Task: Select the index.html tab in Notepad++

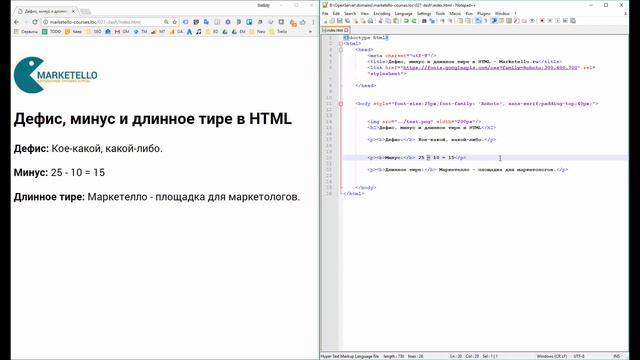Action: tap(334, 30)
